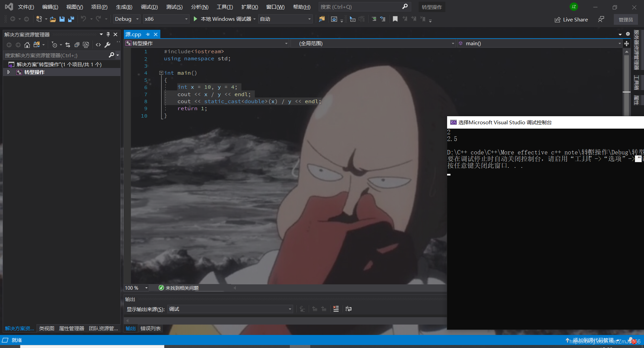Viewport: 644px width, 348px height.
Task: Click 添加到源代码管理 in the status bar
Action: click(x=593, y=340)
